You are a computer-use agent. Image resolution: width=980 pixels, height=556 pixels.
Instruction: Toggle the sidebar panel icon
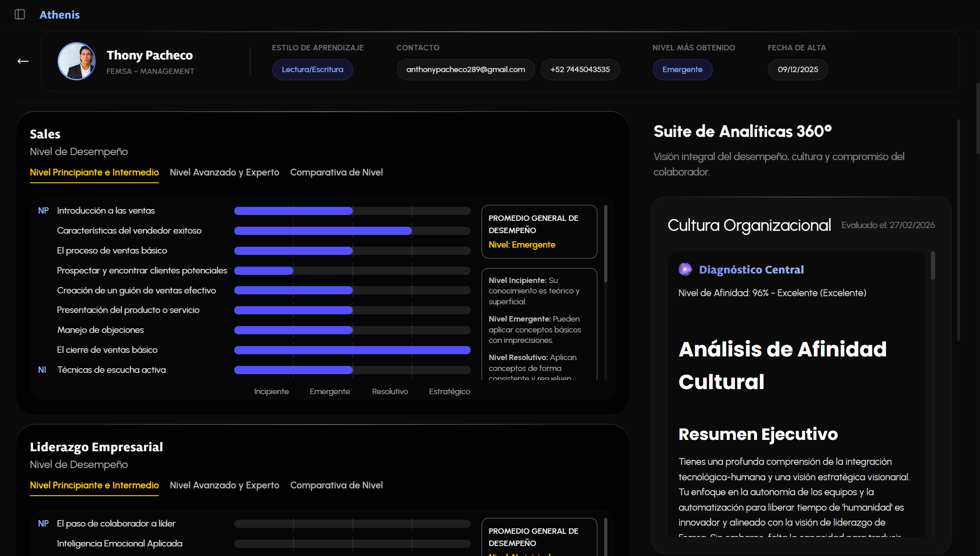click(20, 15)
